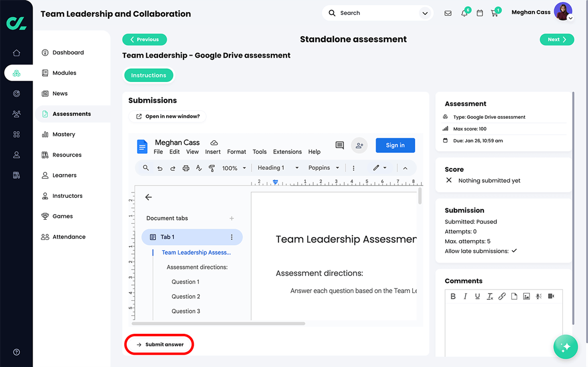
Task: Toggle bold in the comments editor
Action: (453, 296)
